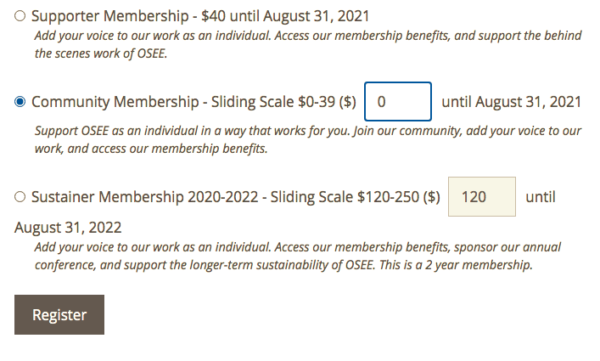600x361 pixels.
Task: Click the "Community Membership" label text
Action: pos(115,102)
